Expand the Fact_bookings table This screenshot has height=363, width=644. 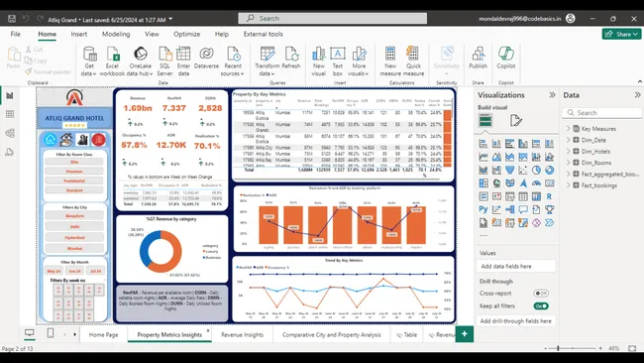coord(569,185)
